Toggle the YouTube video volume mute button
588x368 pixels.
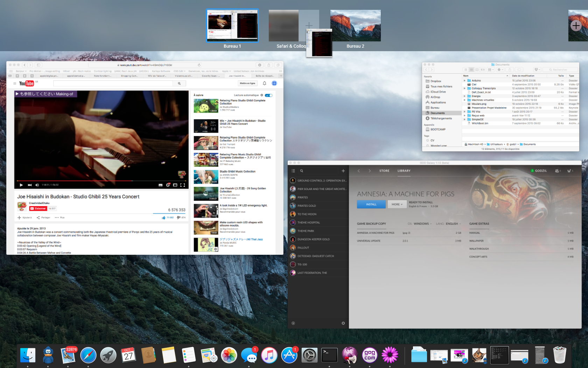(x=37, y=185)
